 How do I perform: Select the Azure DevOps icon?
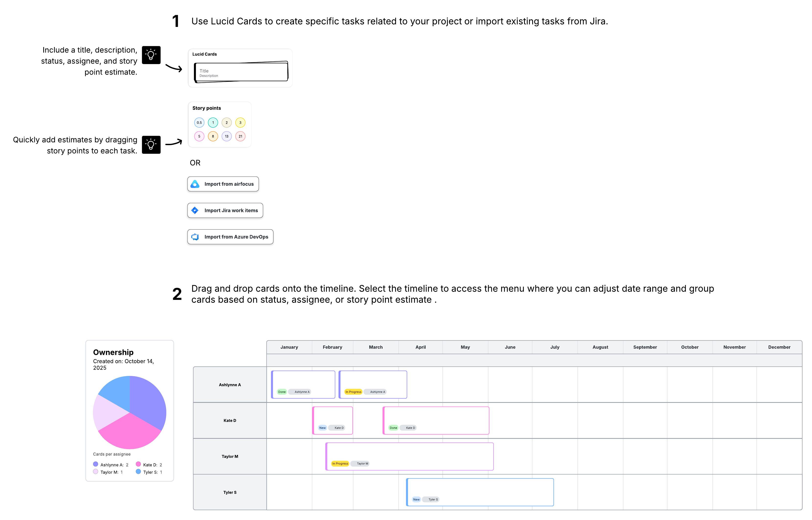[195, 236]
